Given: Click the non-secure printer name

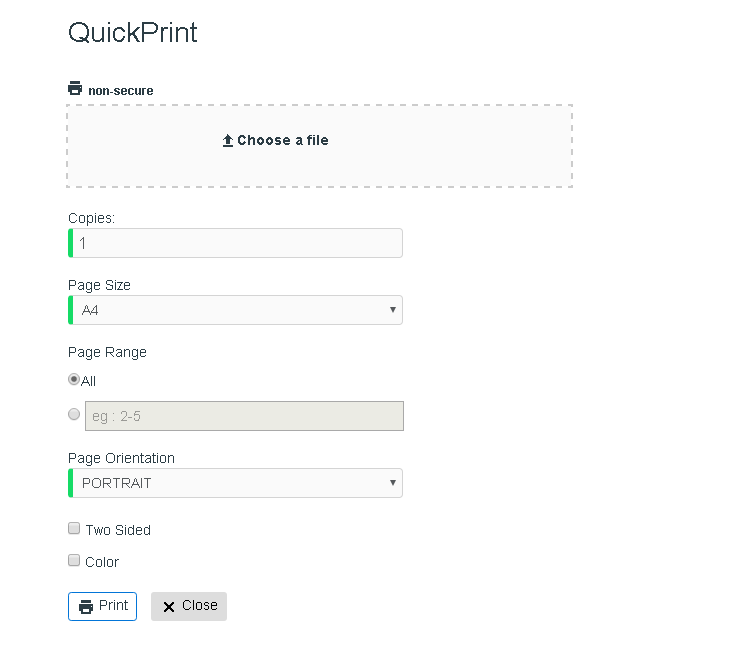Looking at the screenshot, I should tap(121, 90).
